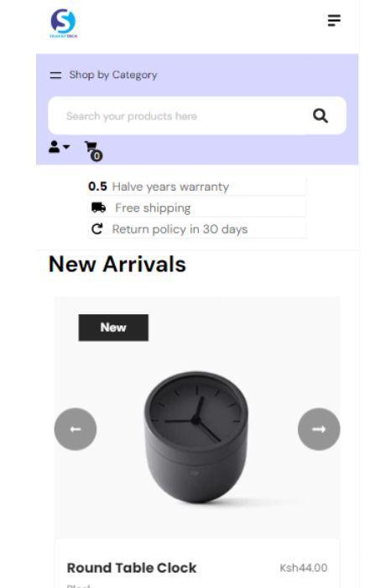The height and width of the screenshot is (588, 391).
Task: Click the site logo
Action: pyautogui.click(x=64, y=24)
